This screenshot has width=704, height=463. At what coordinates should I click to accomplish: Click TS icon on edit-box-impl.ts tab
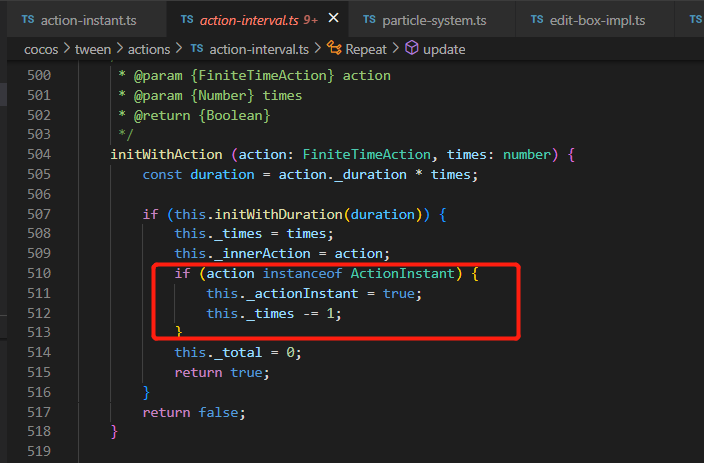click(x=535, y=20)
